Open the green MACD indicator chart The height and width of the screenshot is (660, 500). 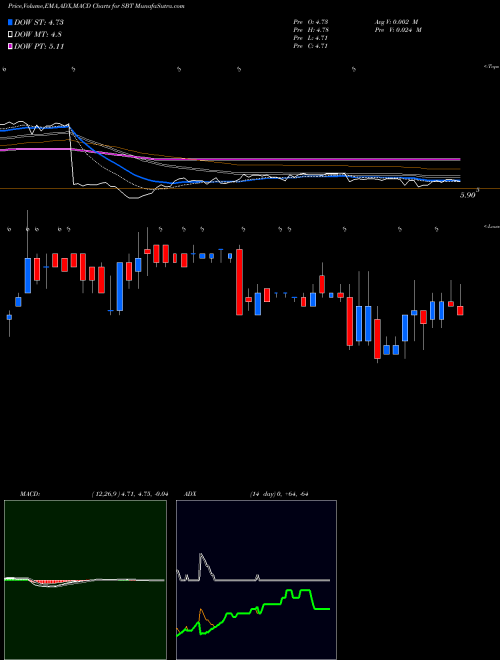pyautogui.click(x=85, y=580)
